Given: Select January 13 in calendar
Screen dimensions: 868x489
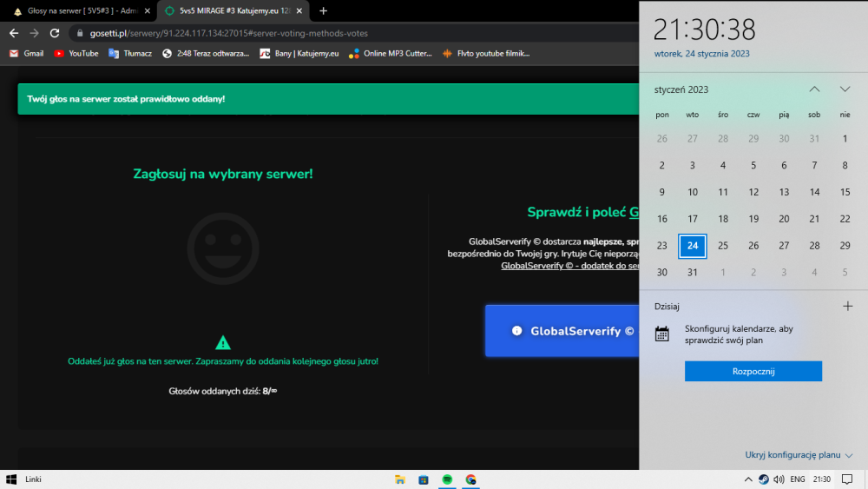Looking at the screenshot, I should [x=784, y=192].
